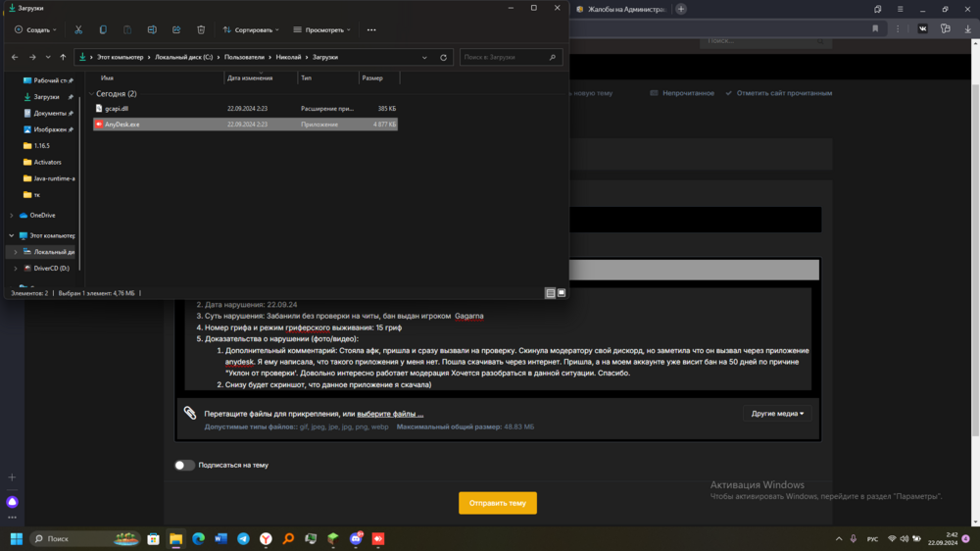Expand the DriverCD (D:) tree node
This screenshot has width=980, height=551.
click(16, 269)
